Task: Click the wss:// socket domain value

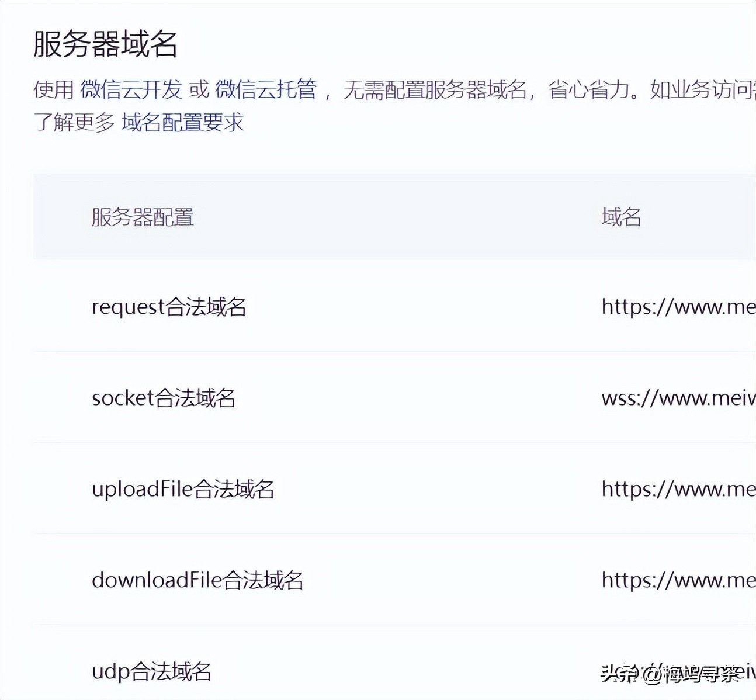Action: (x=678, y=398)
